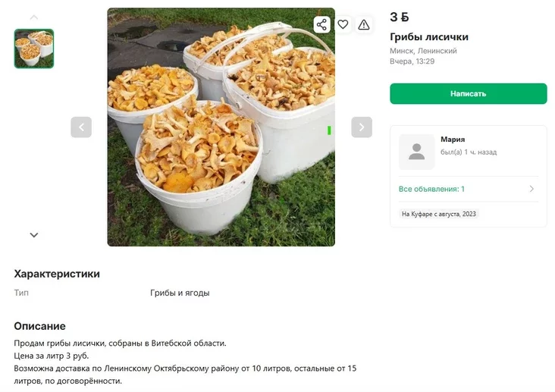Click the main mushroom buckets photo
The height and width of the screenshot is (392, 555).
coord(221,127)
